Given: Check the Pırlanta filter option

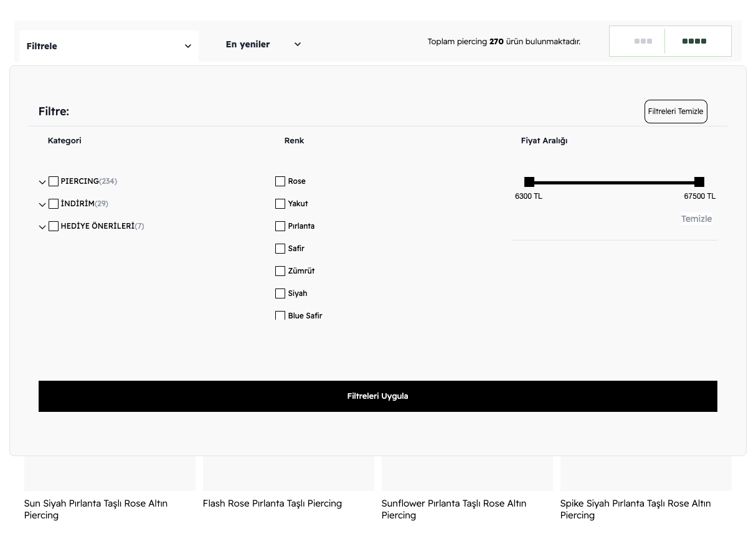Looking at the screenshot, I should pos(280,226).
